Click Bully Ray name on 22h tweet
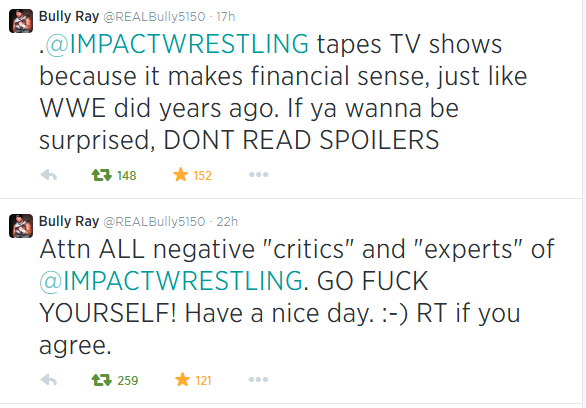This screenshot has width=586, height=408. (x=69, y=222)
